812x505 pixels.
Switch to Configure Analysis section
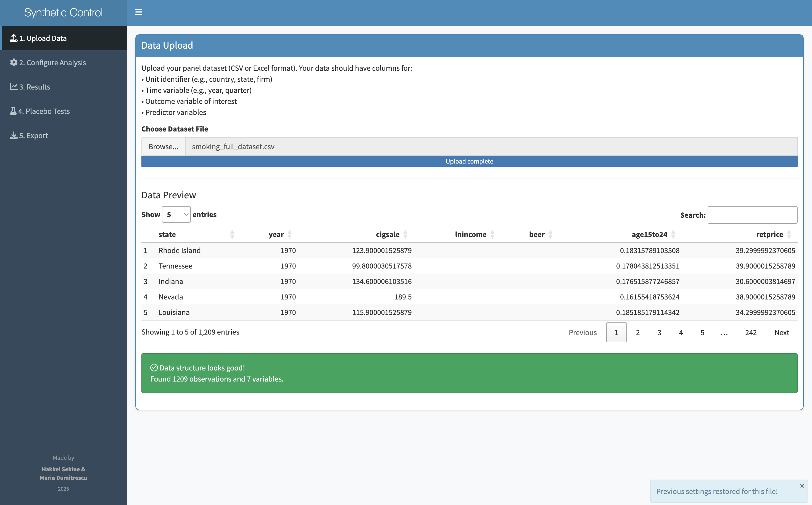52,62
